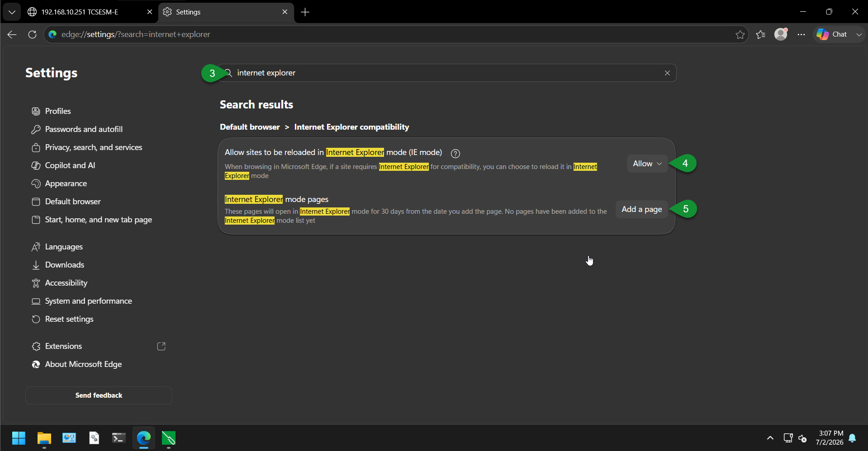This screenshot has height=451, width=868.
Task: Open the Settings and more ellipsis menu
Action: (x=802, y=34)
